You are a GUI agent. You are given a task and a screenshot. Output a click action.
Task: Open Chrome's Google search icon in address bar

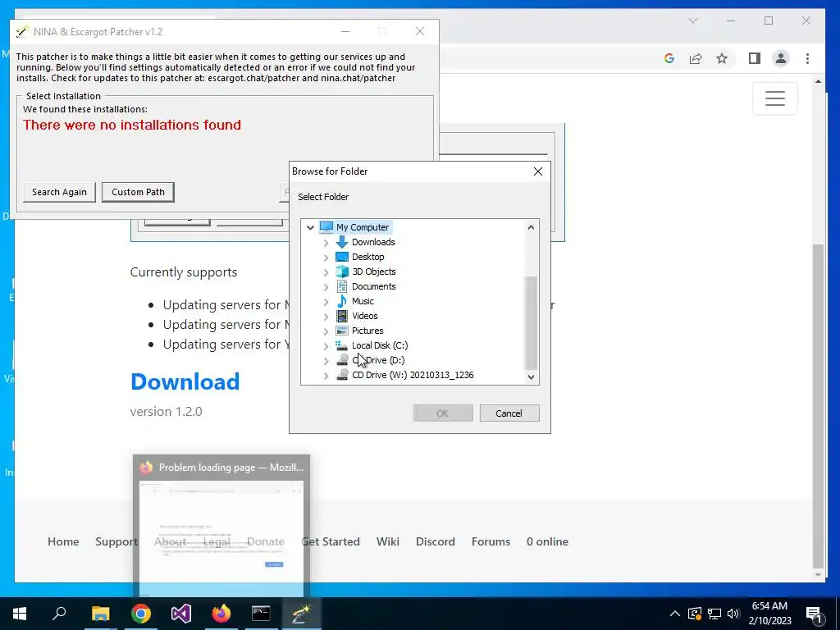pos(669,58)
